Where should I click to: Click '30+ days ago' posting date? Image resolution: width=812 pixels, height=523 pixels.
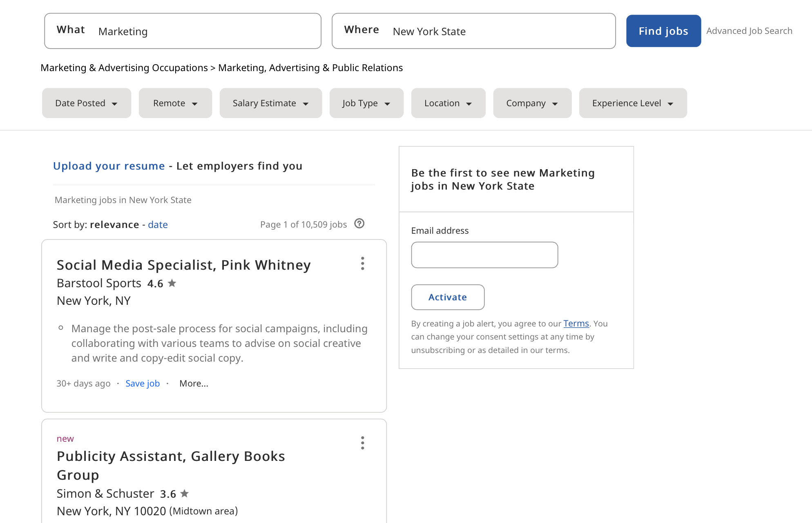(83, 384)
